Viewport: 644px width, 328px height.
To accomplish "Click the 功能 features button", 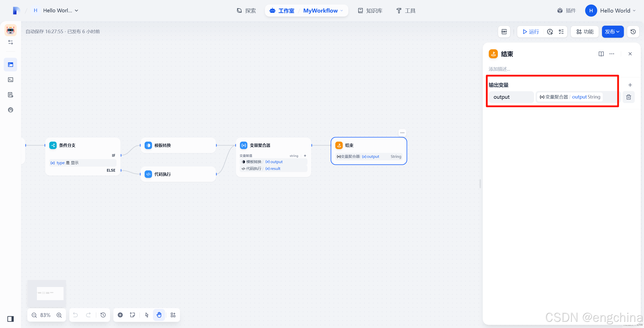I will 585,32.
